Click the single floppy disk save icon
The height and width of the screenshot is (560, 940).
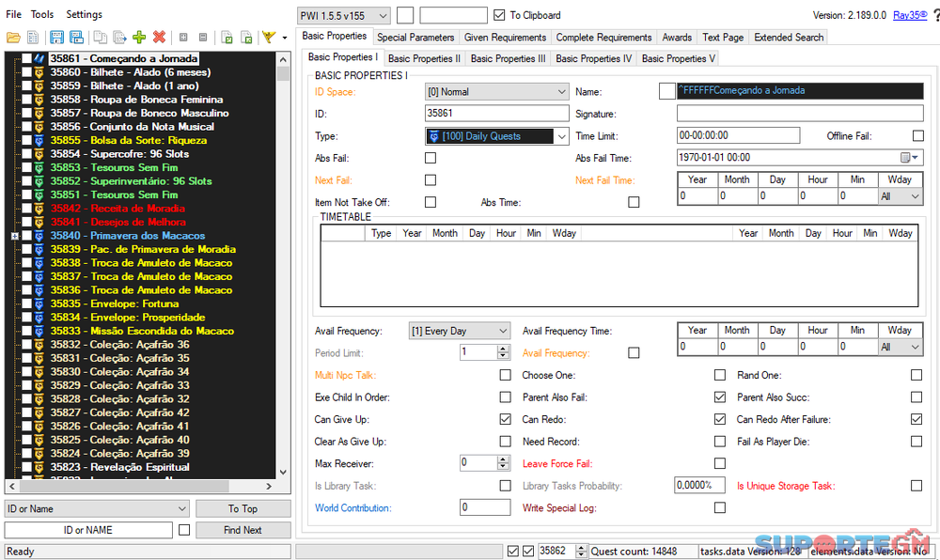tap(56, 38)
